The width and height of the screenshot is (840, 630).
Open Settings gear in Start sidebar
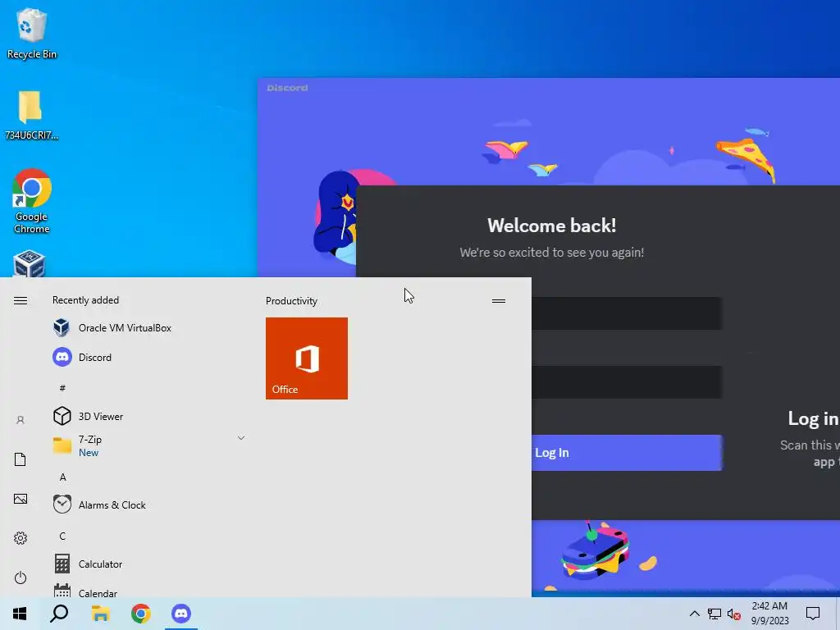click(21, 538)
